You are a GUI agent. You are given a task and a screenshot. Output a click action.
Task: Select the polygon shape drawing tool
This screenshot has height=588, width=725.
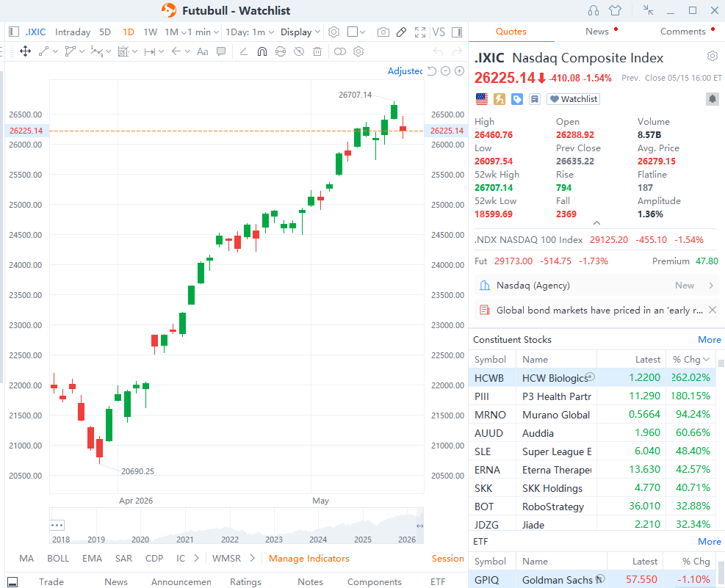point(71,51)
